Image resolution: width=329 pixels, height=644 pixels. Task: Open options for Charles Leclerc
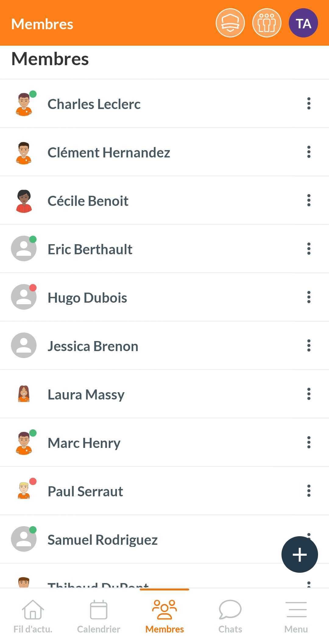[x=309, y=104]
